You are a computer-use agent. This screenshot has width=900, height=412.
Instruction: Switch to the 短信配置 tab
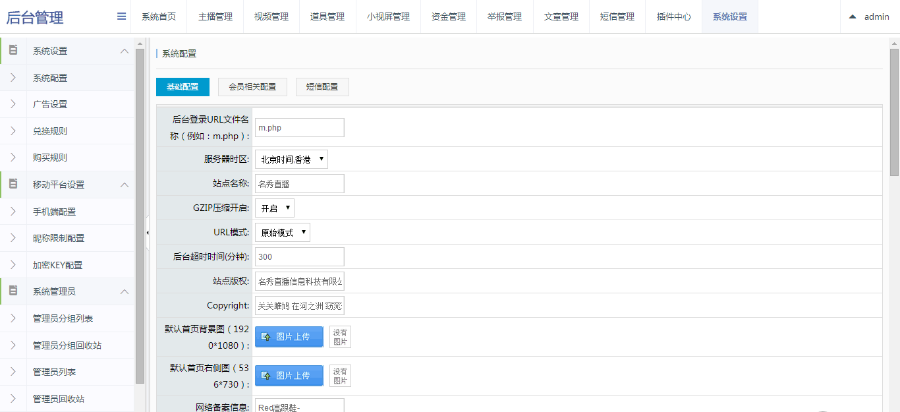322,87
